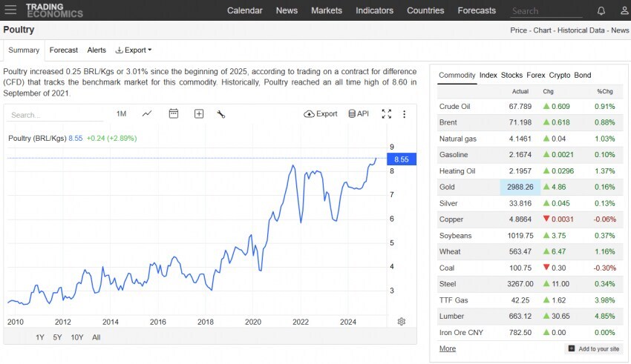Open the 1M interval dropdown

(x=122, y=113)
